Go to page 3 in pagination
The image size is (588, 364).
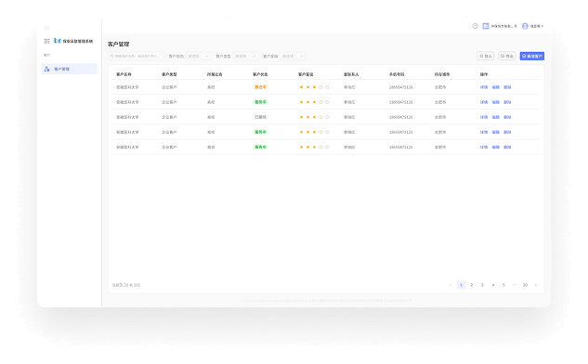(x=482, y=285)
